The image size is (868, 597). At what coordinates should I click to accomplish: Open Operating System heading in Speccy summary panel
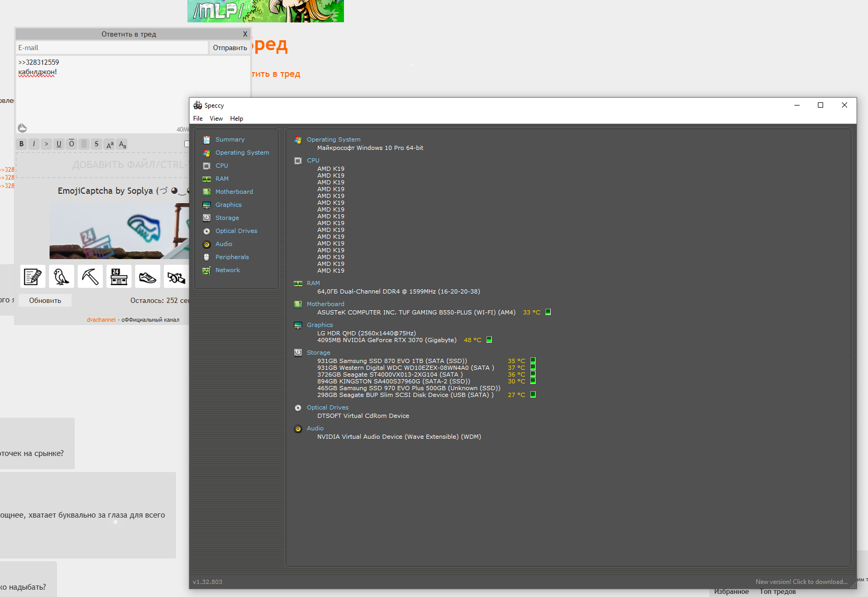tap(334, 139)
